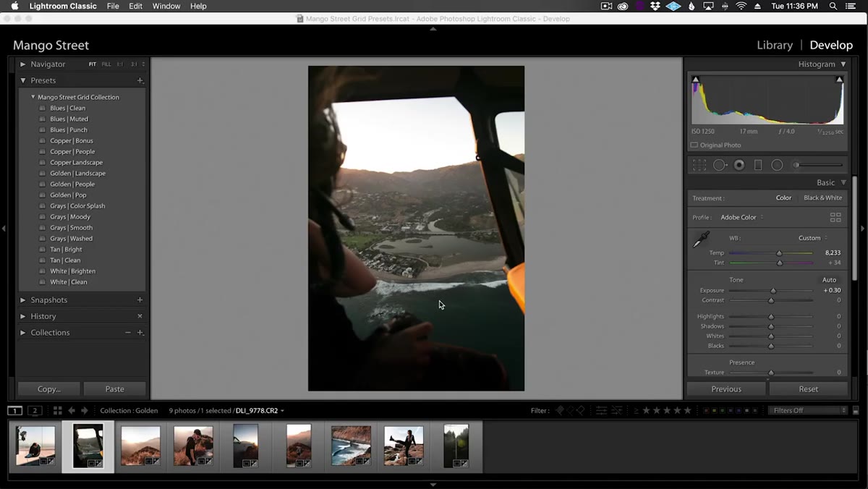Select main window display button 1
Viewport: 868px width, 489px height.
14,410
